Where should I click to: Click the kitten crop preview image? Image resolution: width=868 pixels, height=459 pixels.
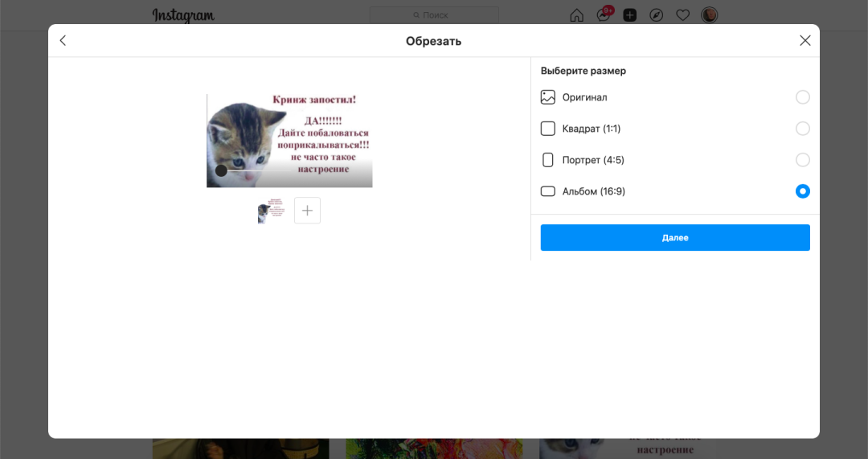tap(289, 141)
